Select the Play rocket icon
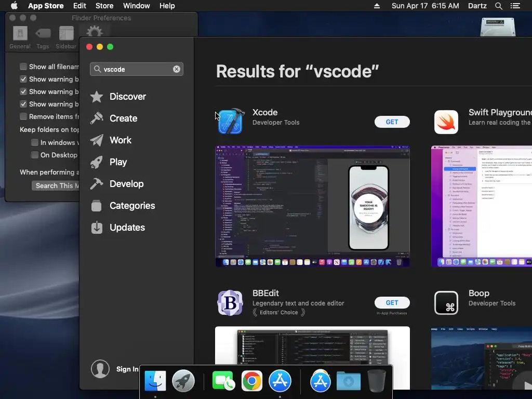 tap(97, 162)
